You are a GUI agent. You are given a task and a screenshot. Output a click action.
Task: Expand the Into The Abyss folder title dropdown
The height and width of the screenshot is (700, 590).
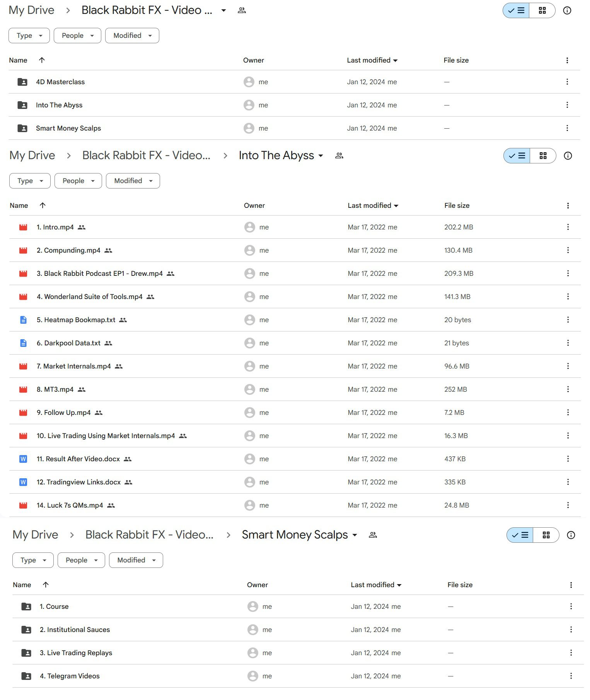click(321, 156)
